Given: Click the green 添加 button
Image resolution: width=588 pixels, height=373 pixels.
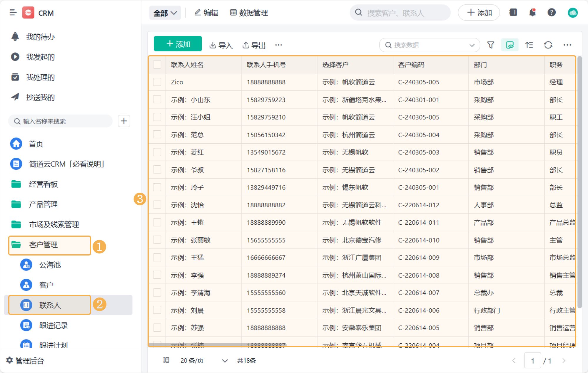Looking at the screenshot, I should tap(178, 44).
